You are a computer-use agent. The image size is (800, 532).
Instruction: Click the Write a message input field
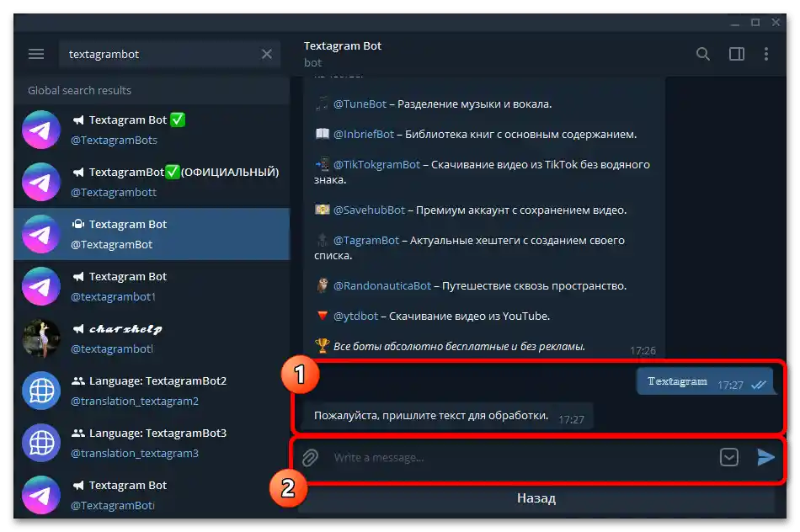520,458
